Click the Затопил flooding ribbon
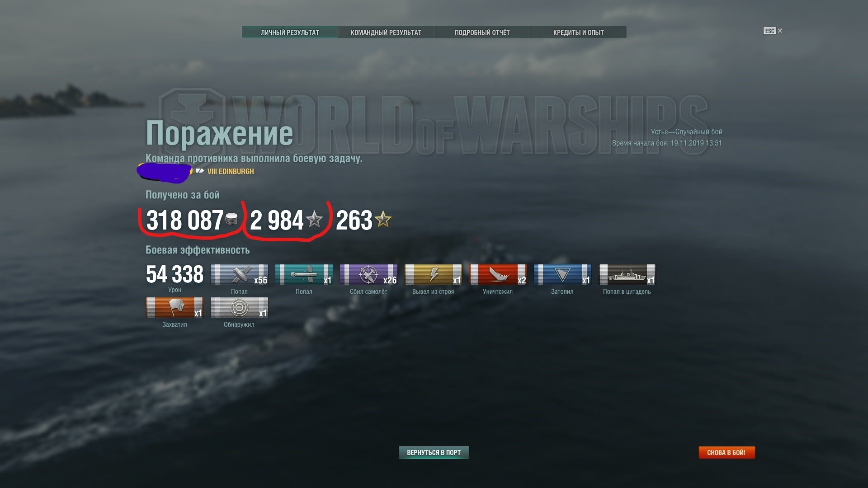This screenshot has height=488, width=868. pos(562,275)
